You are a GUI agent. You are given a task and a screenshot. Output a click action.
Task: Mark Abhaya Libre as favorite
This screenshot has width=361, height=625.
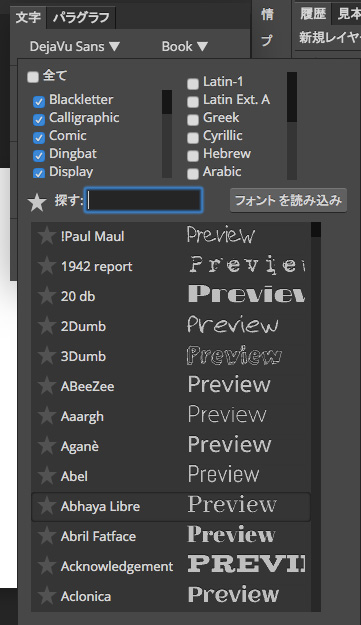(x=46, y=506)
